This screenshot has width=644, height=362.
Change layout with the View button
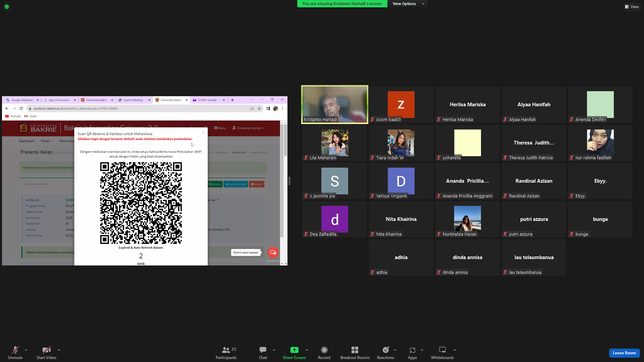[632, 7]
